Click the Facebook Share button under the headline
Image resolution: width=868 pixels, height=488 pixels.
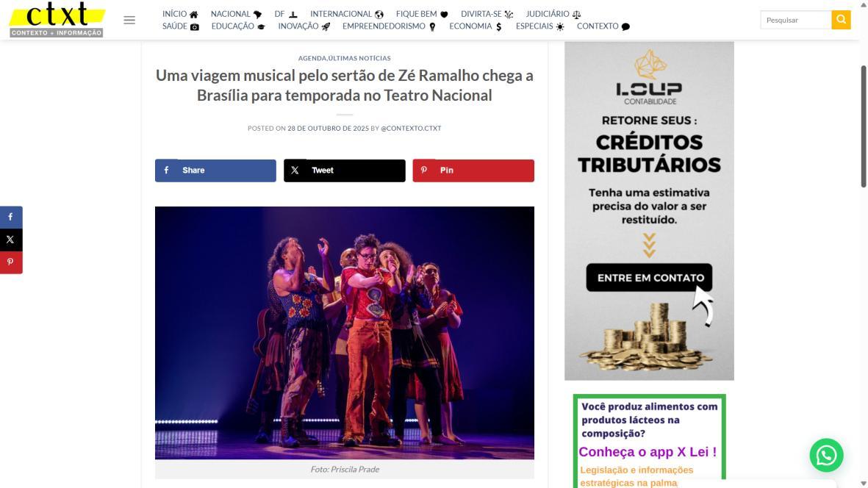pyautogui.click(x=215, y=171)
